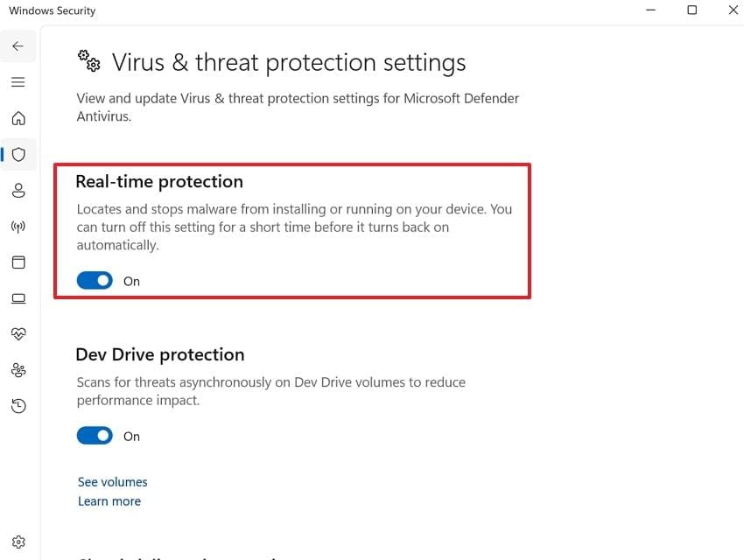Click the Windows Security title bar text
This screenshot has width=744, height=560.
point(52,10)
